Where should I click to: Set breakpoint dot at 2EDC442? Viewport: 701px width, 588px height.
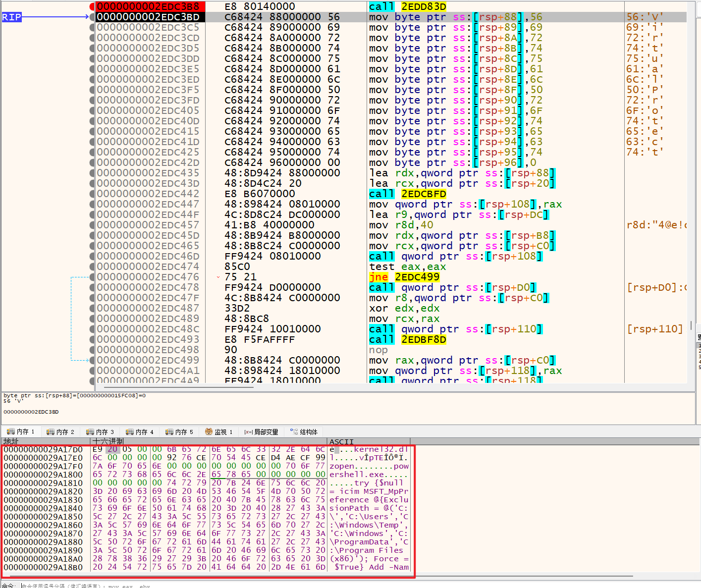pyautogui.click(x=92, y=194)
